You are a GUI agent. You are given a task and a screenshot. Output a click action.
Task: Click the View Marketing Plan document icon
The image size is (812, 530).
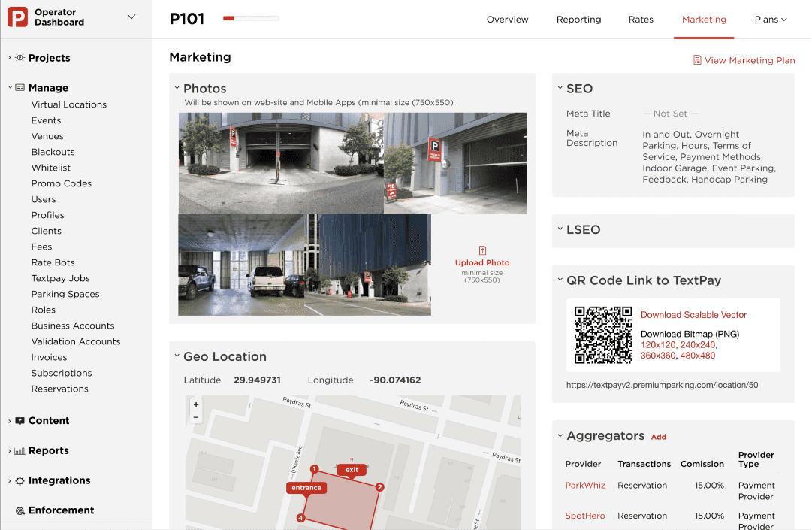(698, 60)
